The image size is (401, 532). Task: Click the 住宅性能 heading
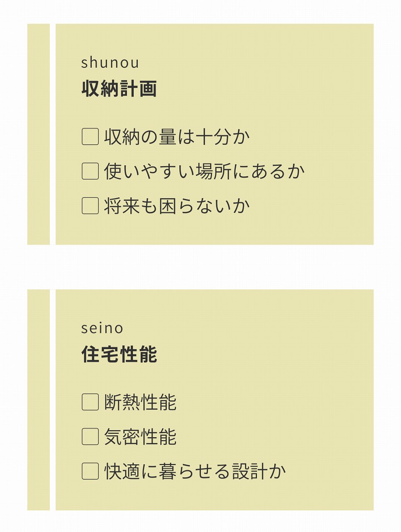tap(119, 355)
